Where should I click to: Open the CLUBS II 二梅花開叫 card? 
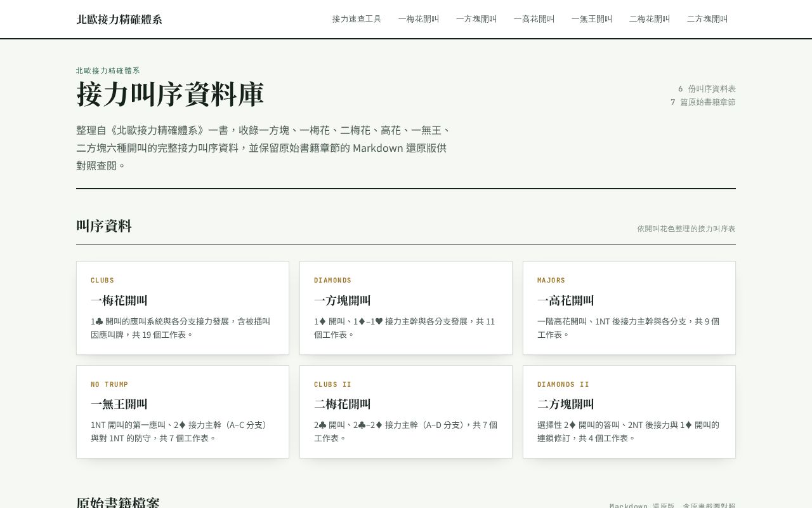click(406, 411)
